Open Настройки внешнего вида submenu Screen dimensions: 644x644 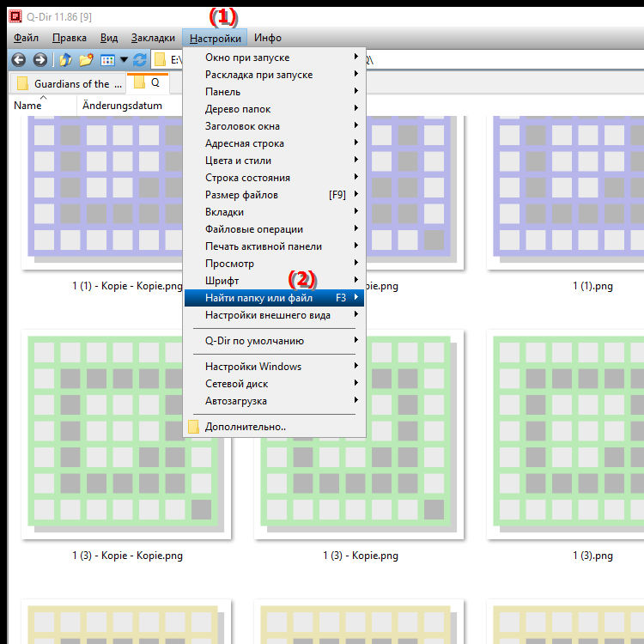click(x=274, y=315)
